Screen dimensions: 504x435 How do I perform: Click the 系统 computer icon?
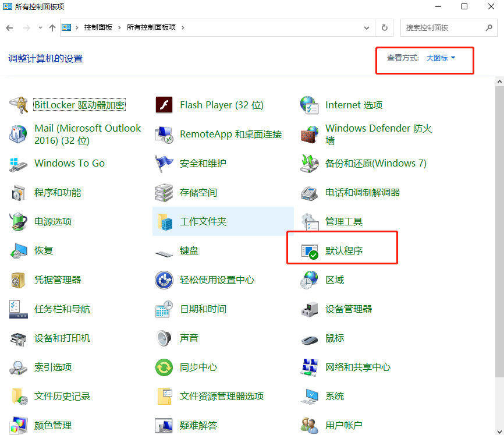(x=309, y=397)
